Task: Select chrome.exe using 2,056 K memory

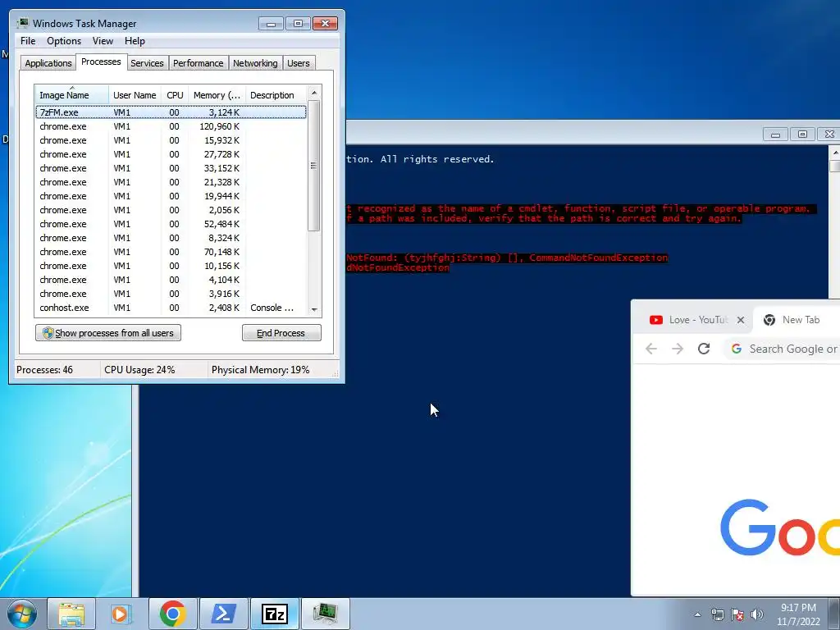Action: click(x=171, y=210)
